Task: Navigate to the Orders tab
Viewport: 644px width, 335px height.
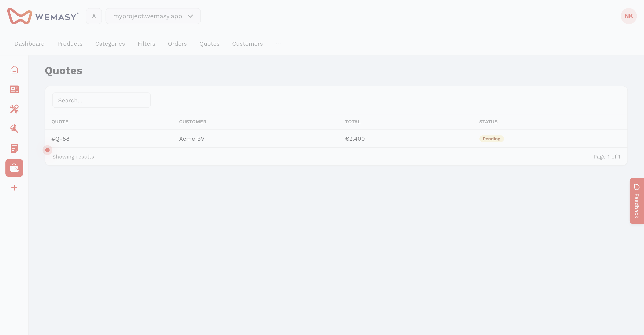Action: click(177, 44)
